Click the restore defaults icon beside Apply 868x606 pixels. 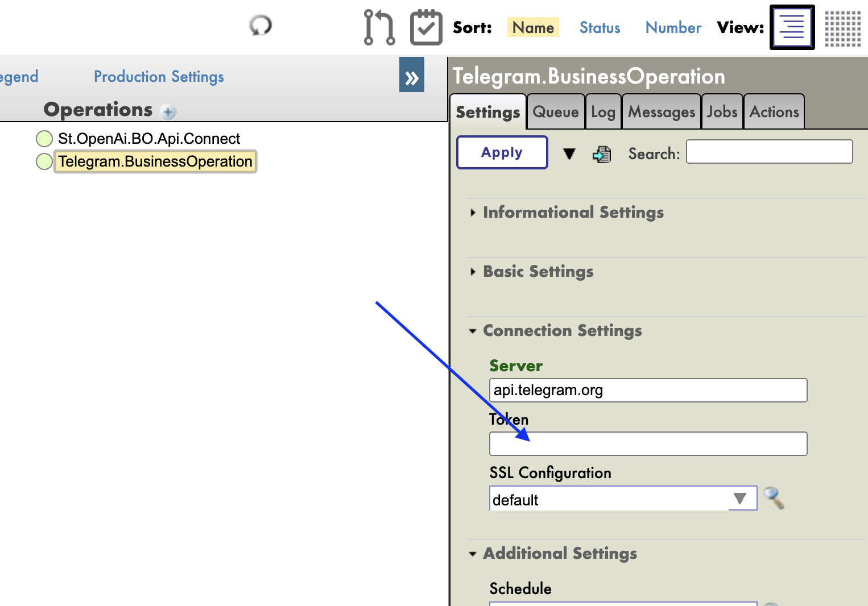click(602, 154)
